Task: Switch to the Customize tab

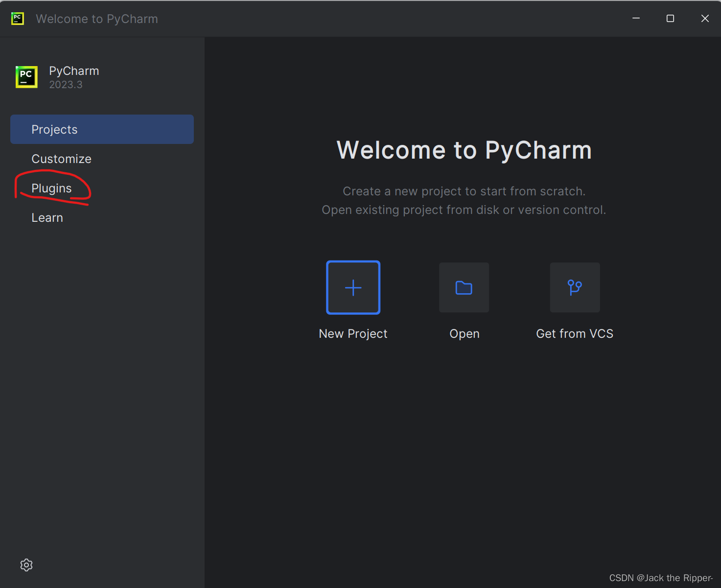Action: pos(102,159)
